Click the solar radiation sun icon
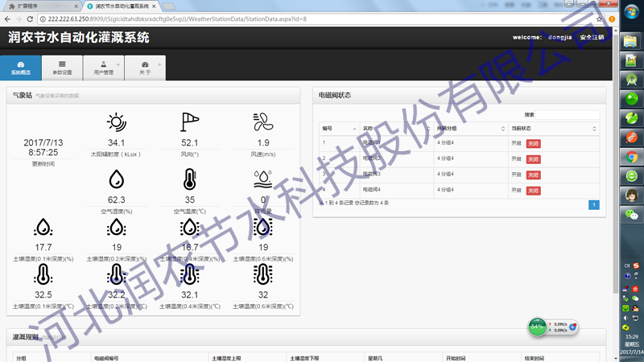644x362 pixels. tap(117, 122)
